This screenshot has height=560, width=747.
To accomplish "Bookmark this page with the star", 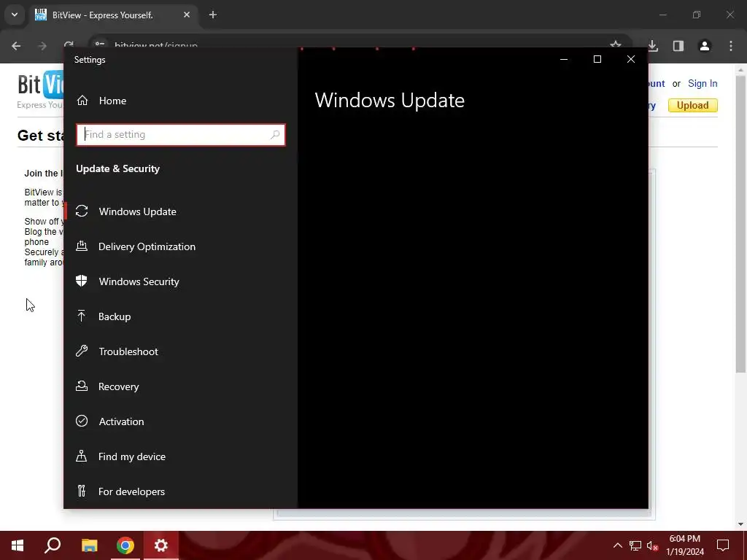I will pyautogui.click(x=616, y=44).
